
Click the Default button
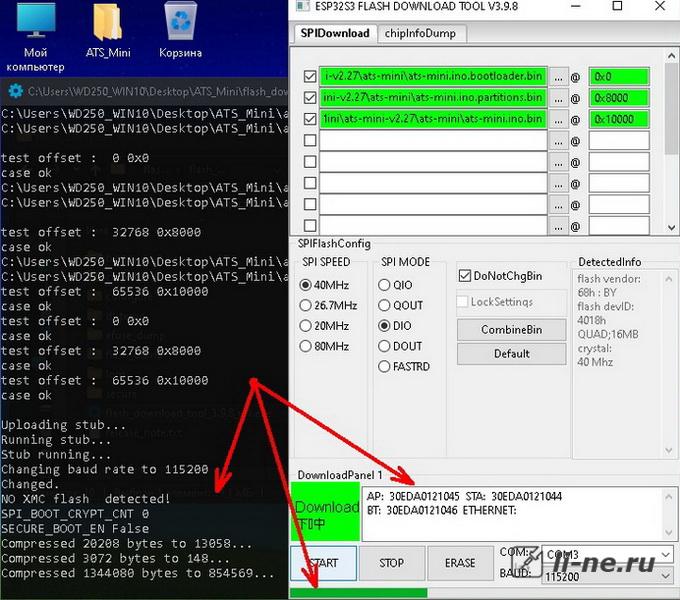click(511, 354)
